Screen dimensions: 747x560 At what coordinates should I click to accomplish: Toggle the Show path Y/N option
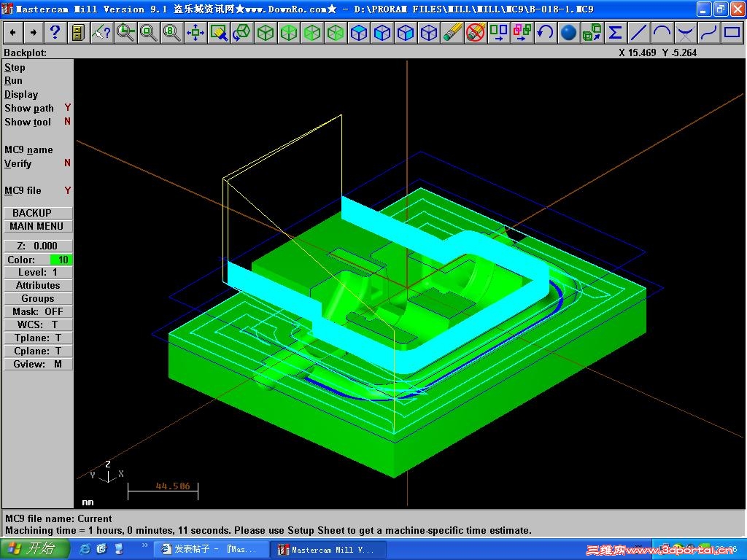point(37,108)
